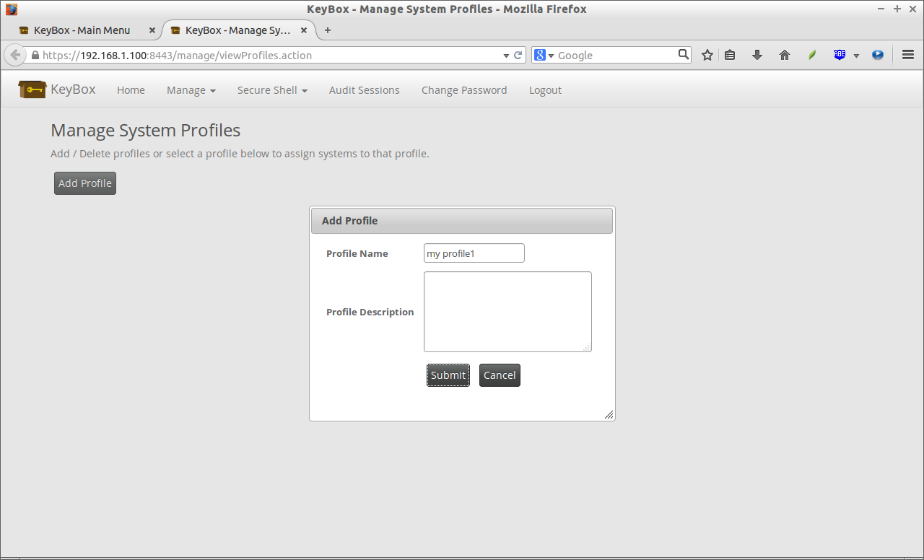Viewport: 924px width, 560px height.
Task: Click the dialog resize grip corner
Action: (x=609, y=414)
